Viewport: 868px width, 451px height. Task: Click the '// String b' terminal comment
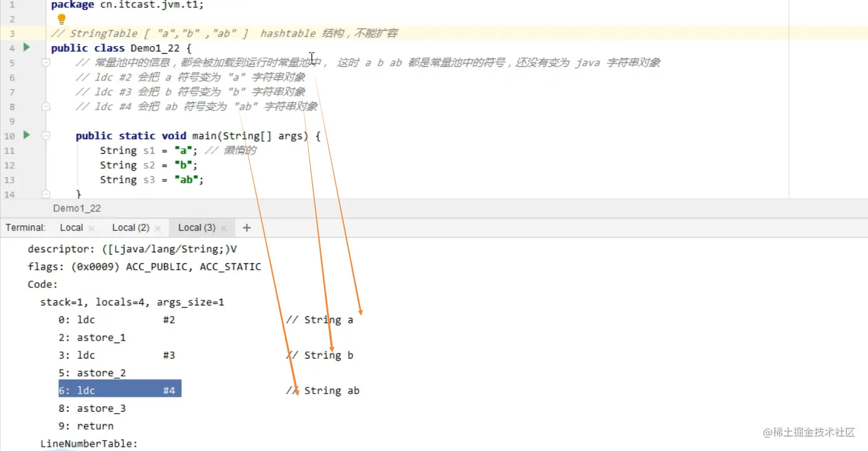pyautogui.click(x=320, y=356)
